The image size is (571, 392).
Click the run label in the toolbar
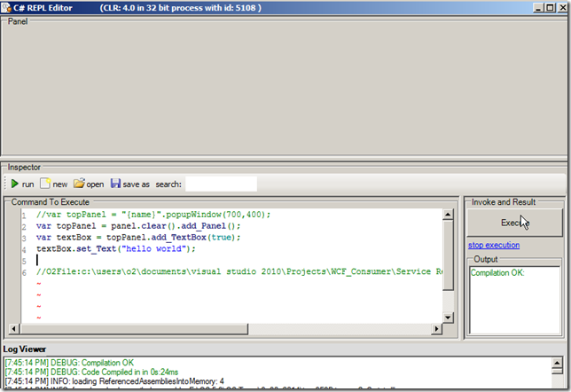[28, 184]
